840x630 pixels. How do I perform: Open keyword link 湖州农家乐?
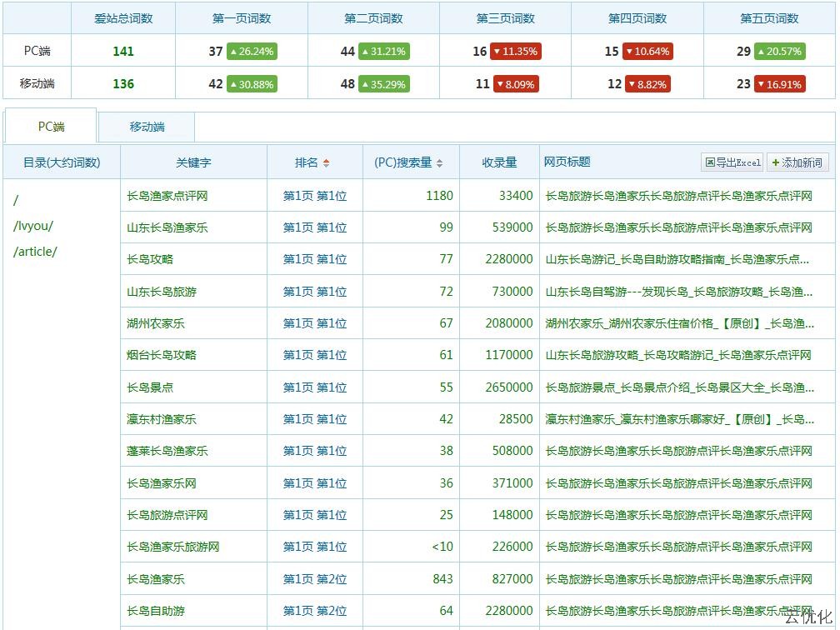click(x=156, y=323)
